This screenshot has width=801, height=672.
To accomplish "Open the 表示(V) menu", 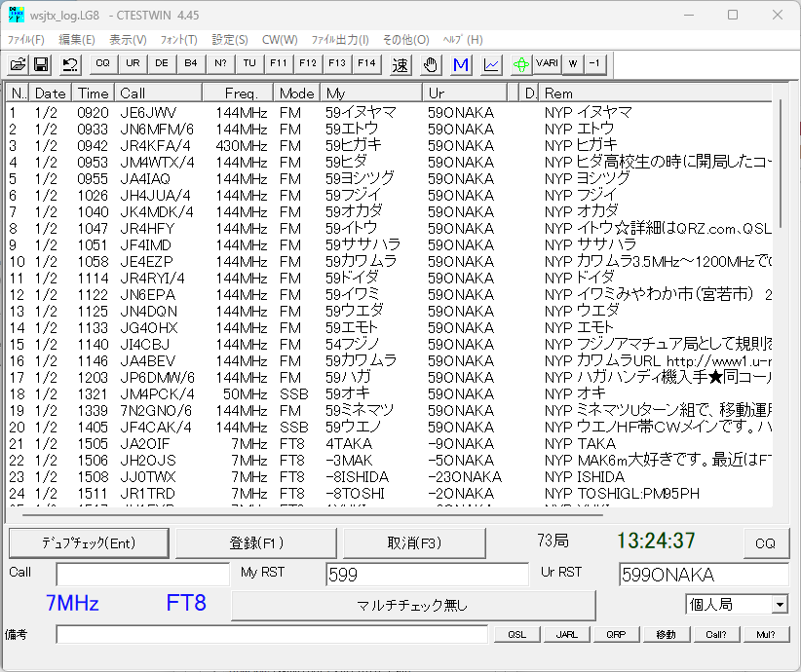I will [128, 40].
